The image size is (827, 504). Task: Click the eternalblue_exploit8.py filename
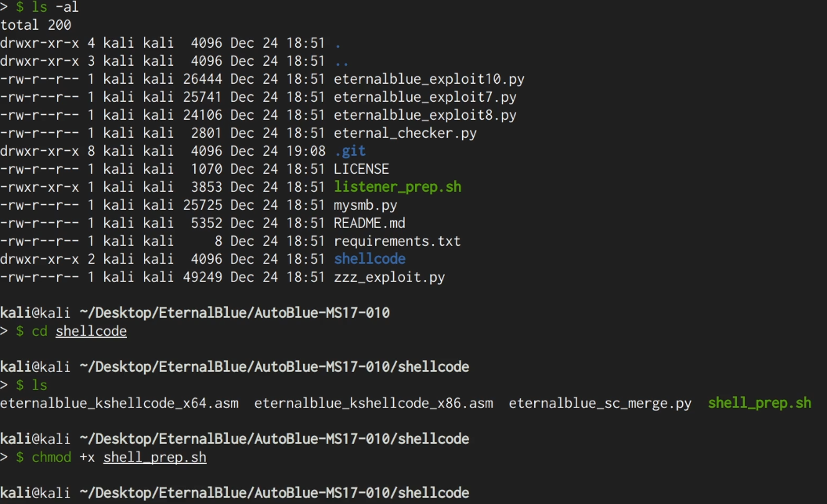click(x=425, y=115)
